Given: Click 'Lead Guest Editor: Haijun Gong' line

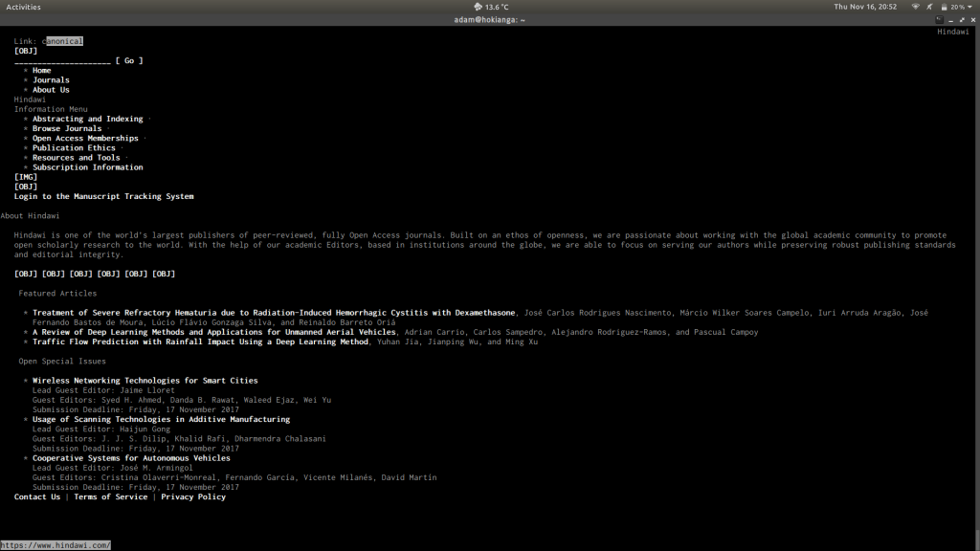Looking at the screenshot, I should click(x=101, y=430).
